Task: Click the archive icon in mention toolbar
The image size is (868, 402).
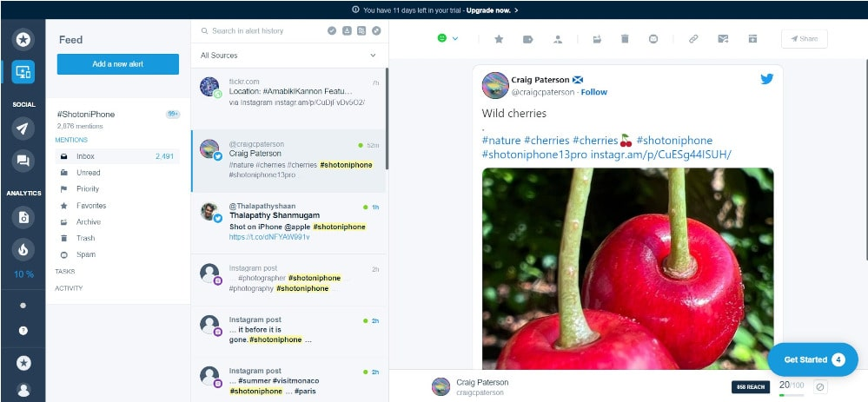Action: point(597,39)
